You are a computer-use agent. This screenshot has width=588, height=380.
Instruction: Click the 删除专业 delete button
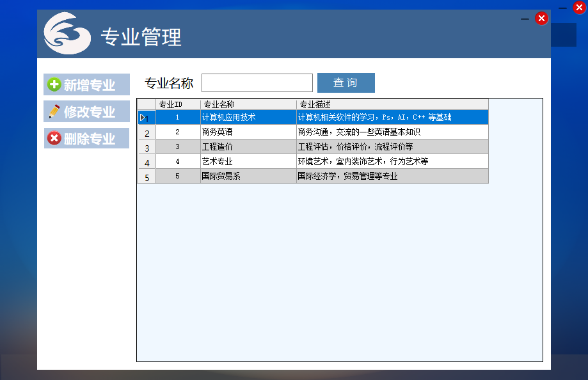click(x=86, y=138)
